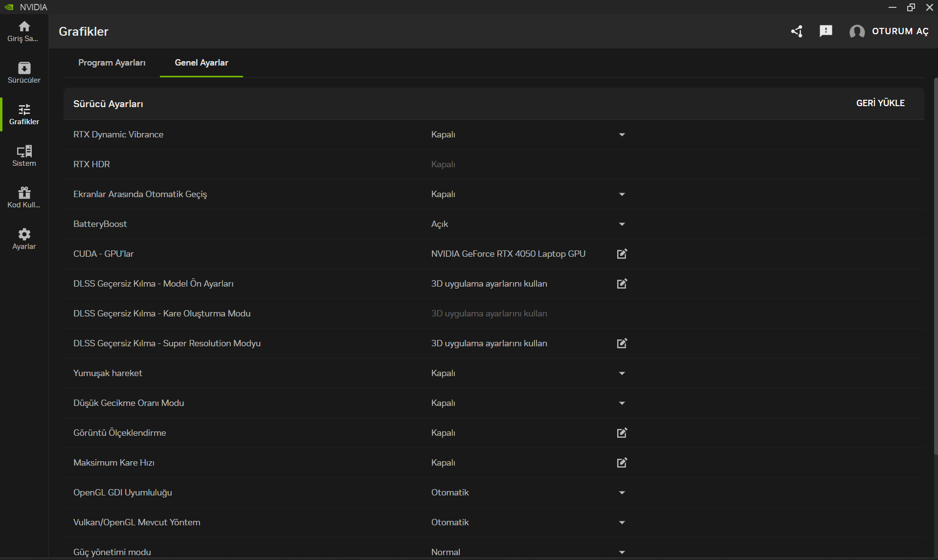Click the CUDA - GPU'lar label
Viewport: 938px width, 560px height.
[x=103, y=254]
